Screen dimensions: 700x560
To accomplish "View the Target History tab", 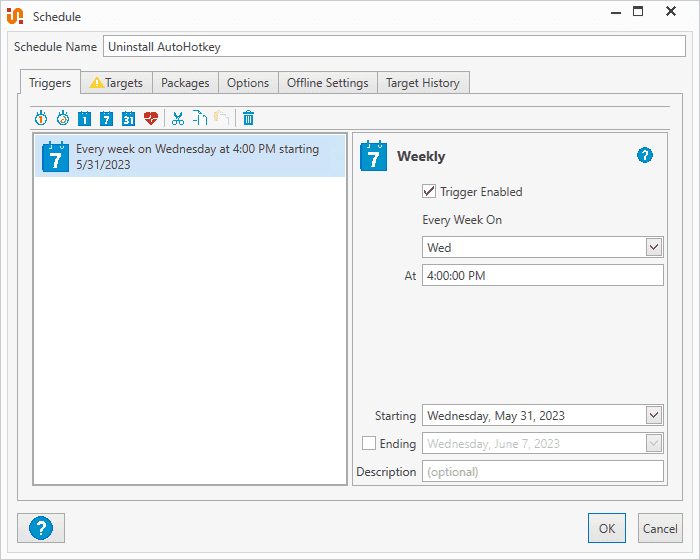I will click(x=423, y=83).
